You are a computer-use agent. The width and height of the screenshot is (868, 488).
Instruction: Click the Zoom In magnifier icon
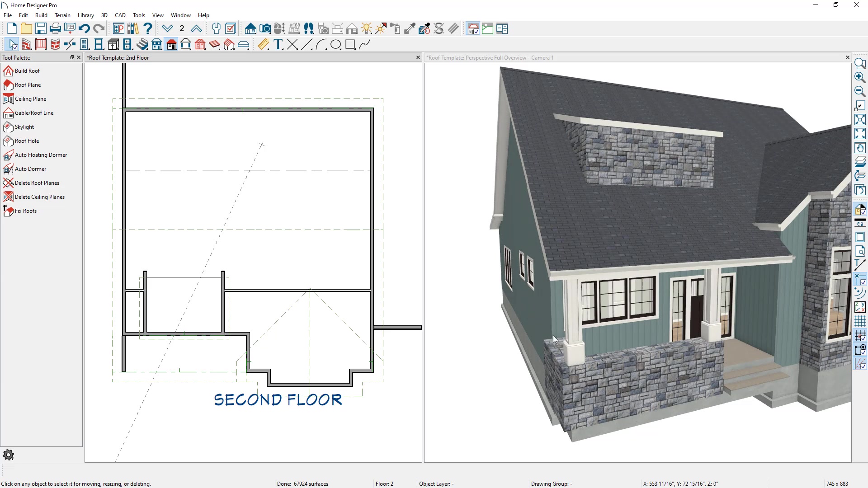coord(860,77)
